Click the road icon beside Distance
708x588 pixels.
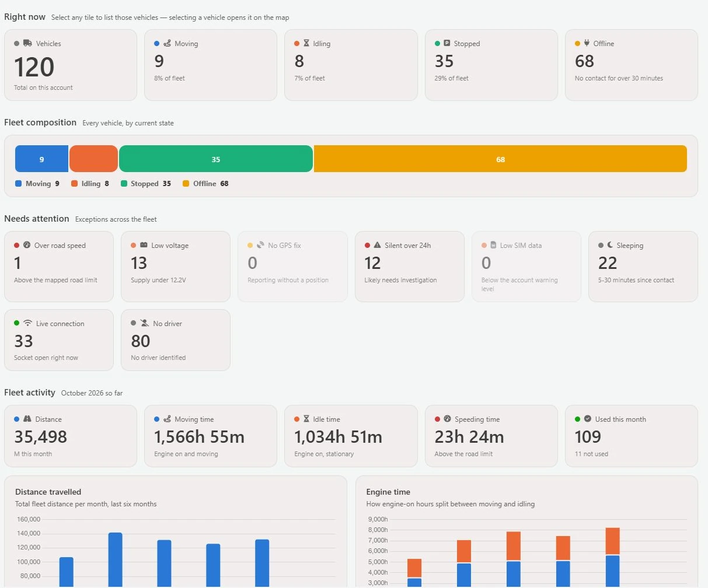click(27, 419)
